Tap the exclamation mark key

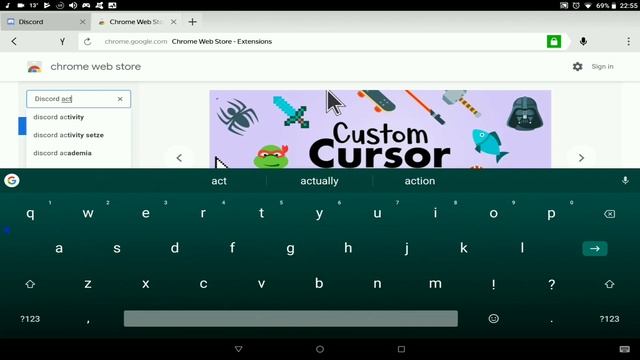pyautogui.click(x=493, y=284)
